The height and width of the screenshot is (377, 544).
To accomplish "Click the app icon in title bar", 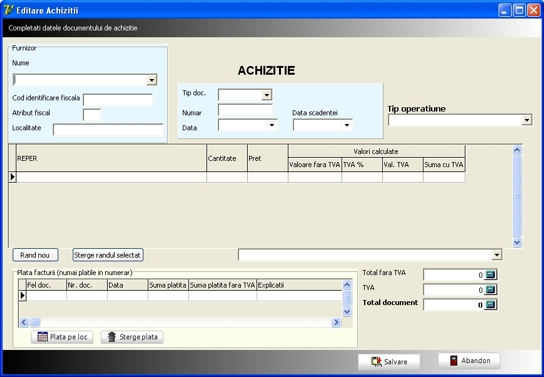I will click(8, 10).
